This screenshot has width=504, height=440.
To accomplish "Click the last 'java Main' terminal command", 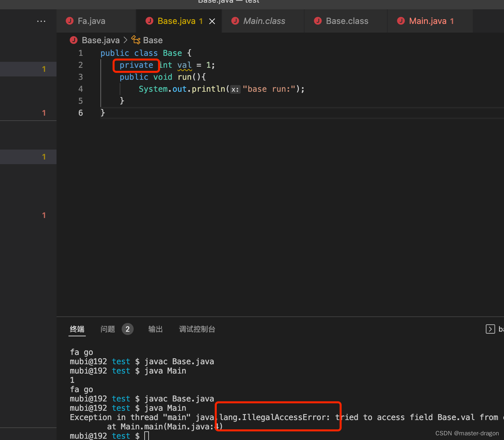I will tap(165, 408).
